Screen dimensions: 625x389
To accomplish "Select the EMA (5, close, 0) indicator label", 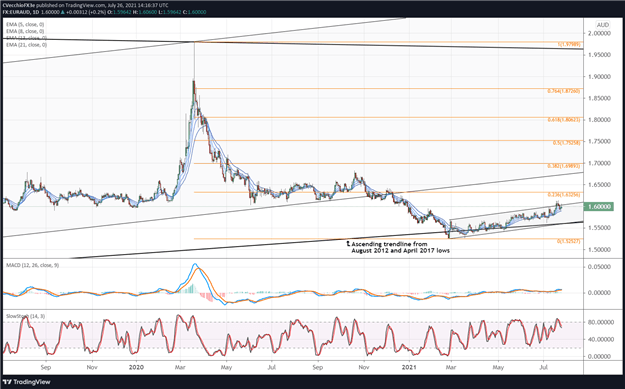I will pos(25,25).
